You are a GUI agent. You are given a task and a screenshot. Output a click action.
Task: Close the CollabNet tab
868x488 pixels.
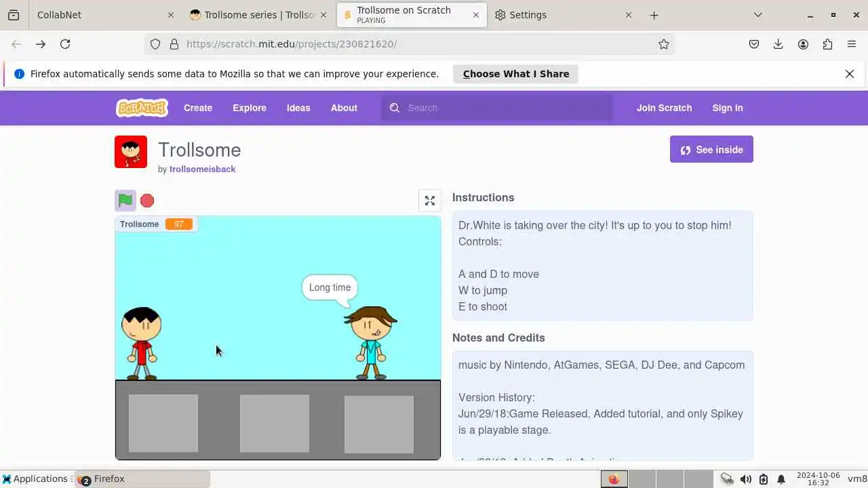171,15
